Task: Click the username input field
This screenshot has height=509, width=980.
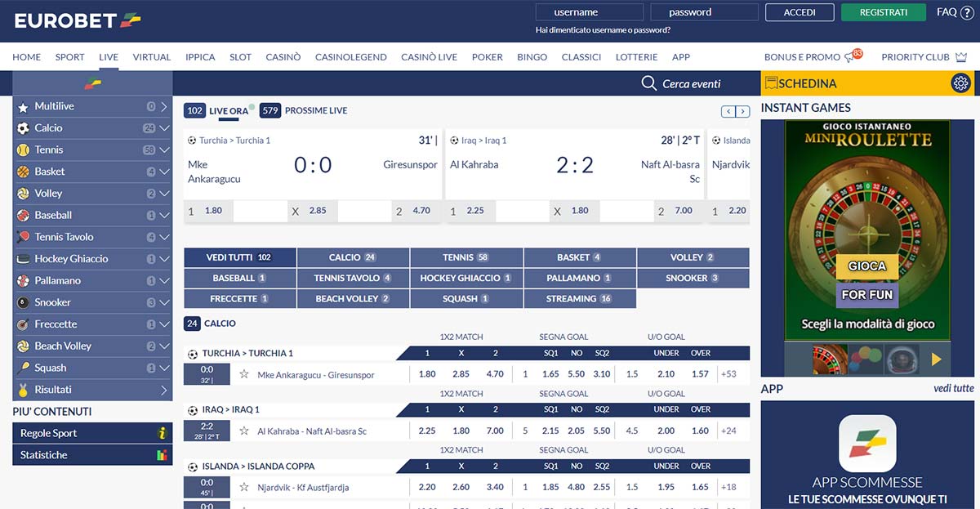Action: coord(588,12)
